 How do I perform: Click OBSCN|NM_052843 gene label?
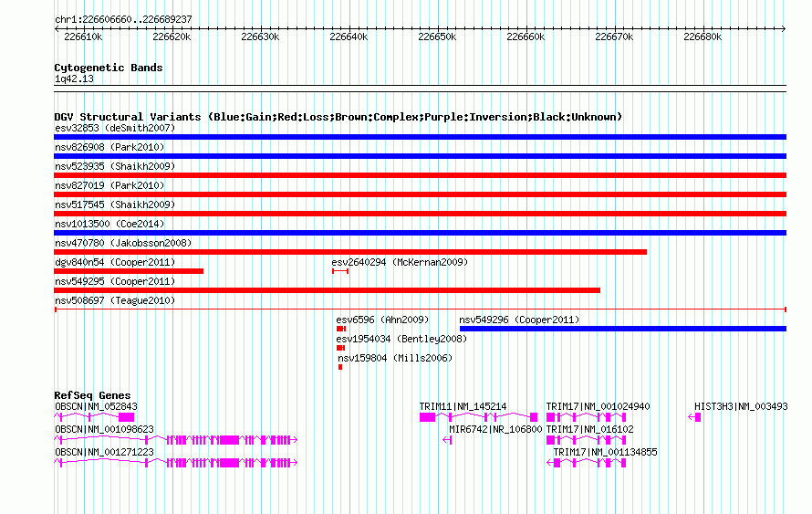pyautogui.click(x=97, y=407)
